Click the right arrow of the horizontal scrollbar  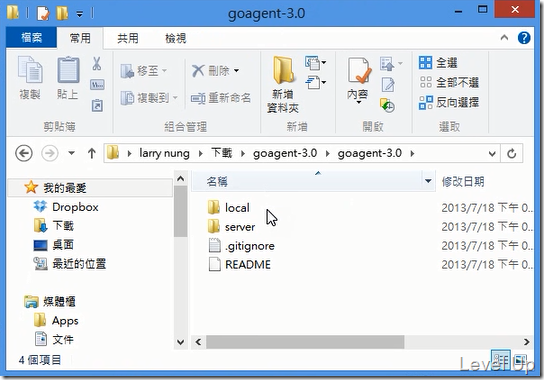[527, 342]
